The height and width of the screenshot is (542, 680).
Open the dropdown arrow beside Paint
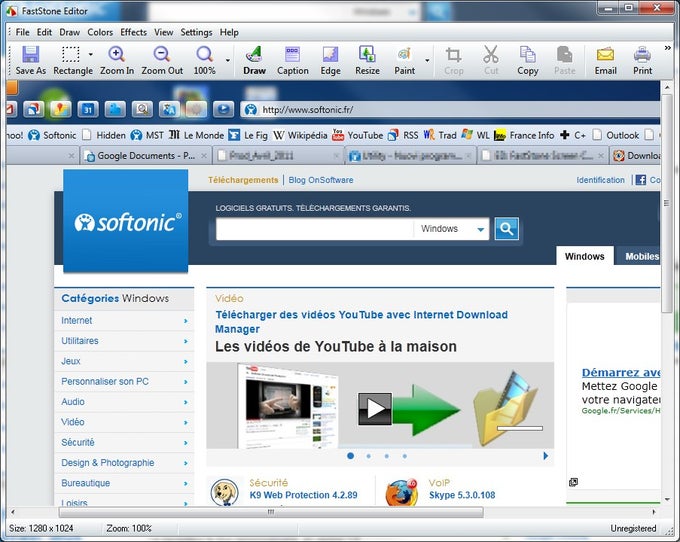427,60
